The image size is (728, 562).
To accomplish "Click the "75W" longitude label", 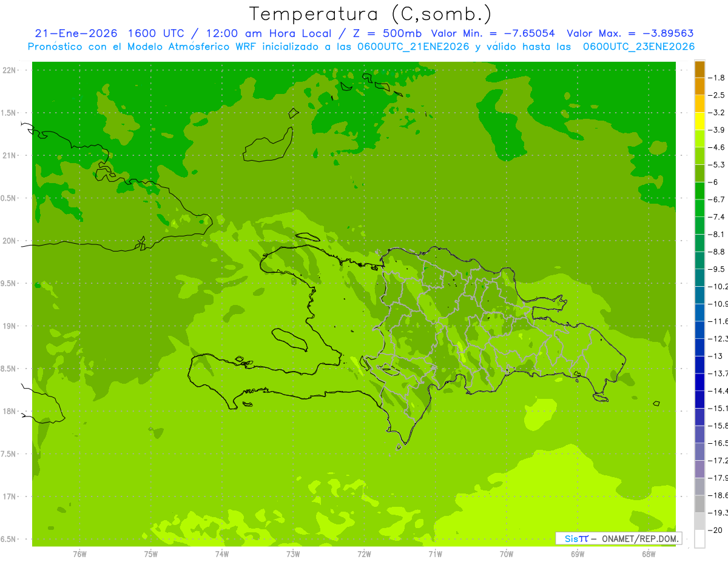I will (150, 554).
